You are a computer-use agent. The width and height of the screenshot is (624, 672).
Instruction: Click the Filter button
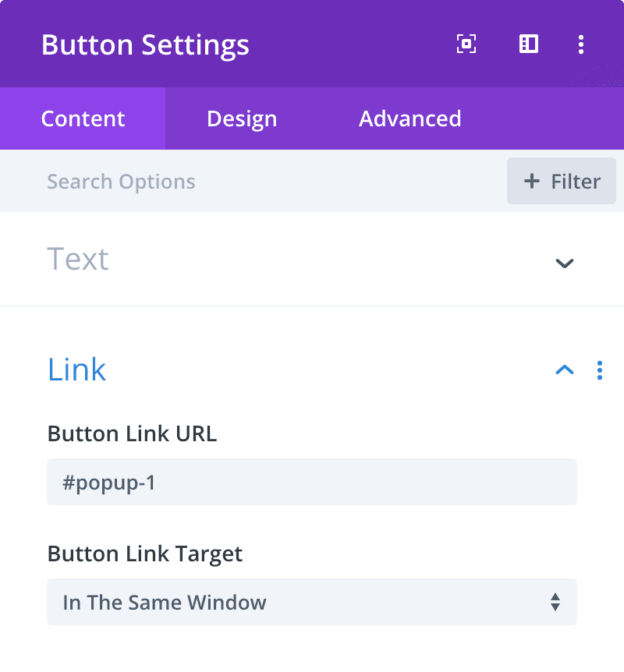562,181
